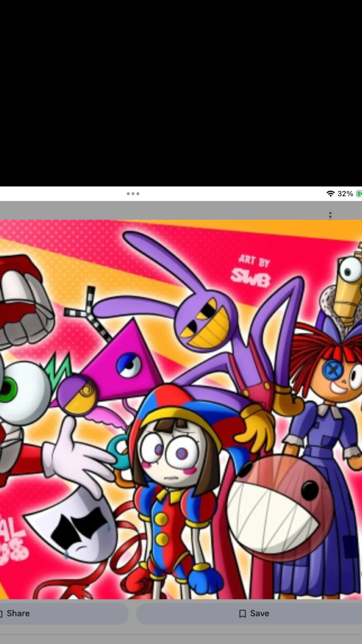
Task: Open the colorful circus characters artwork image
Action: [x=181, y=409]
